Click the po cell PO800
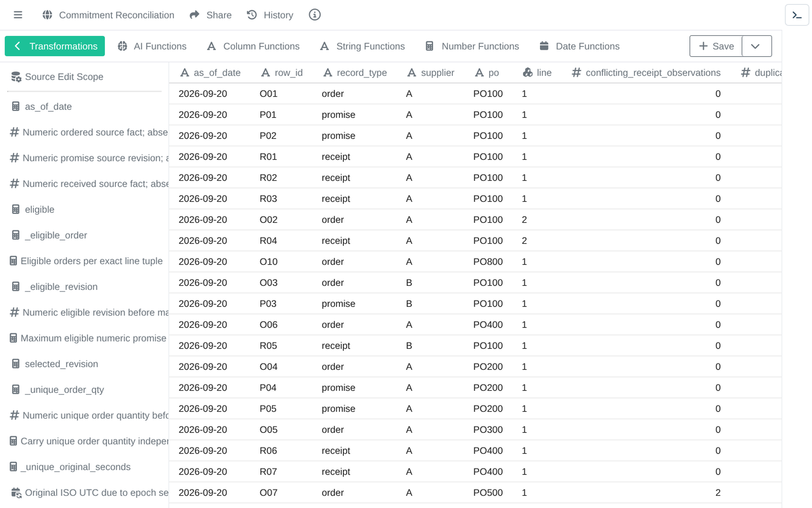812x508 pixels. coord(488,261)
